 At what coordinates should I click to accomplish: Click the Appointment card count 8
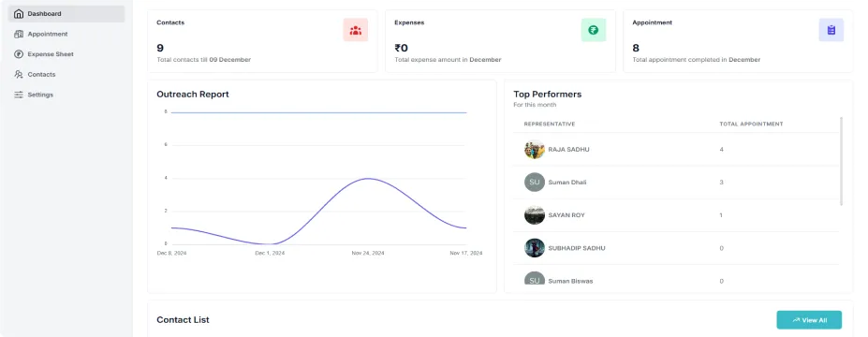point(636,48)
